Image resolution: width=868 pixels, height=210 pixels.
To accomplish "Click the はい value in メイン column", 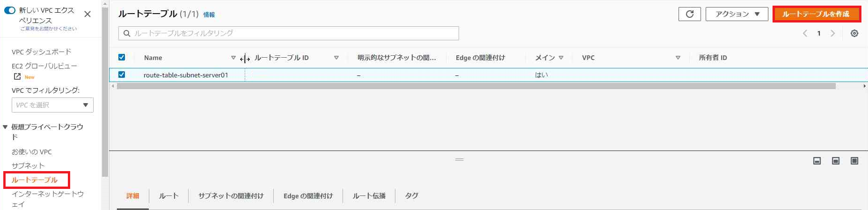I will tap(541, 75).
